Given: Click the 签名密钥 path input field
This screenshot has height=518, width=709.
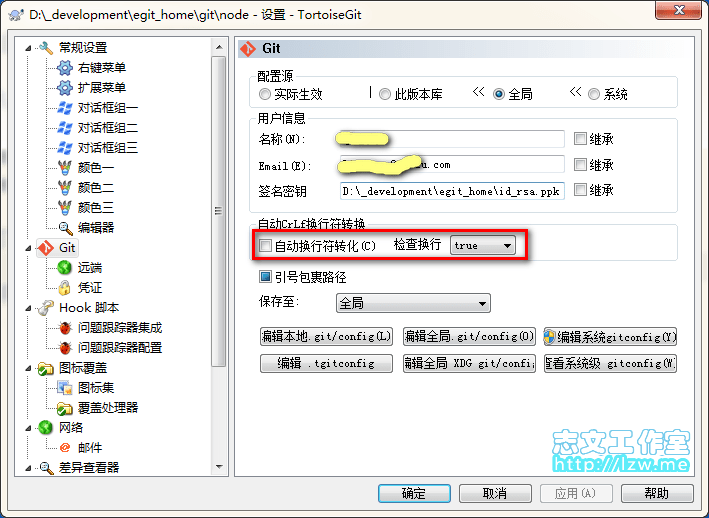Looking at the screenshot, I should click(452, 191).
